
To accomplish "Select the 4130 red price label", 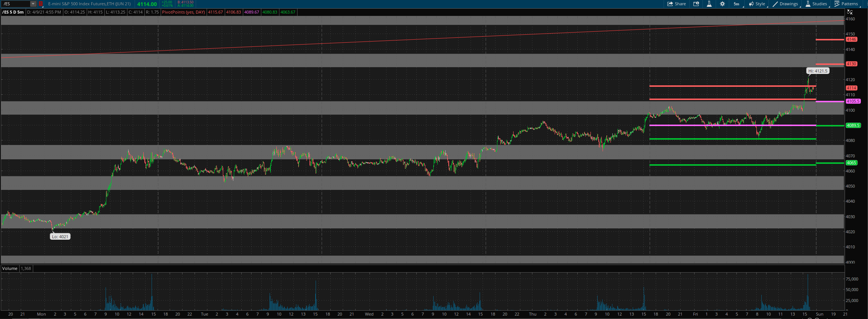I will [851, 64].
